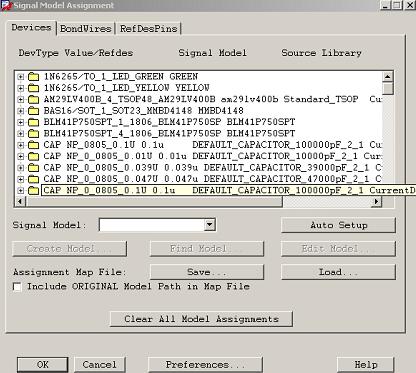Select the BLM41P750SPT_4_1806_BLM41P750SP row text

(169, 133)
